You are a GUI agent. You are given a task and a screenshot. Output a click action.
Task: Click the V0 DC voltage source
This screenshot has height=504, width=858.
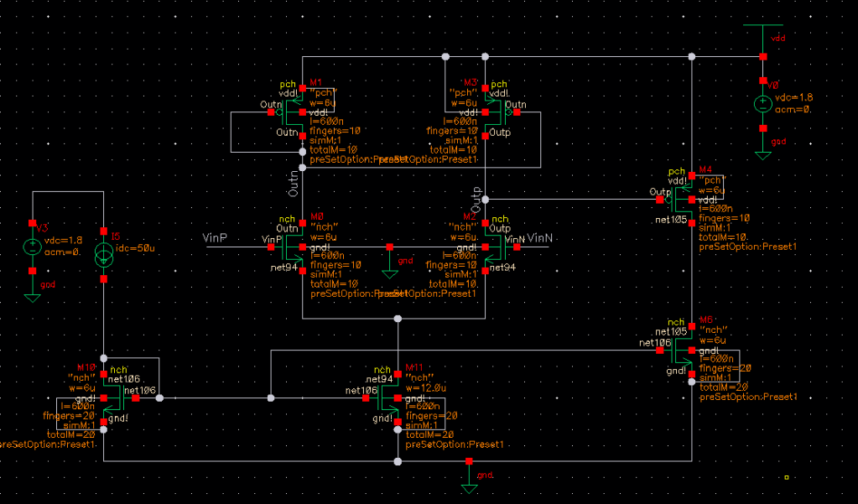762,105
